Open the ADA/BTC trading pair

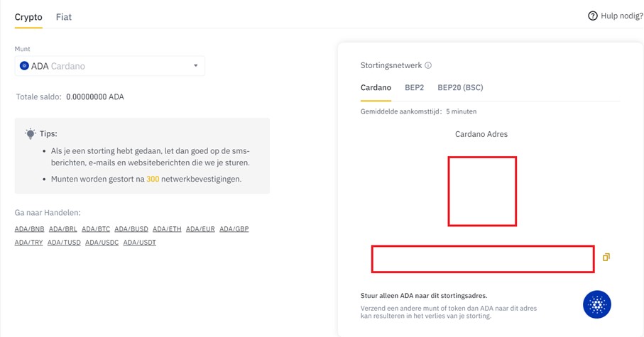tap(96, 229)
